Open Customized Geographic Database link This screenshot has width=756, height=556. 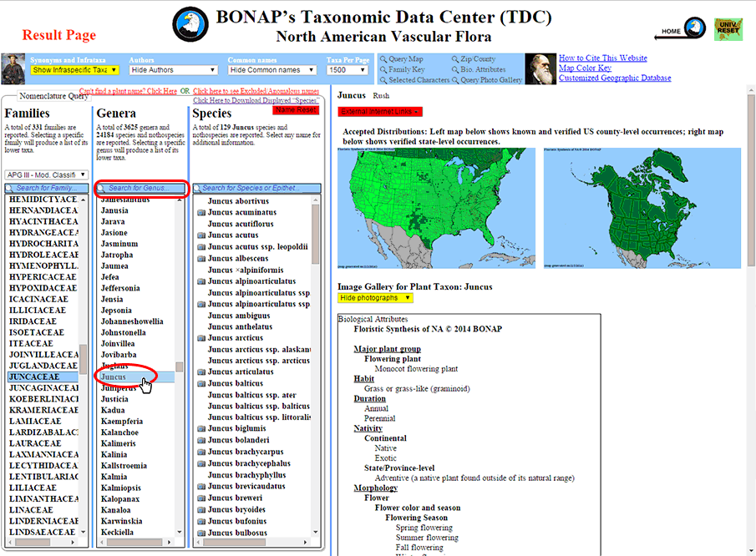point(615,78)
